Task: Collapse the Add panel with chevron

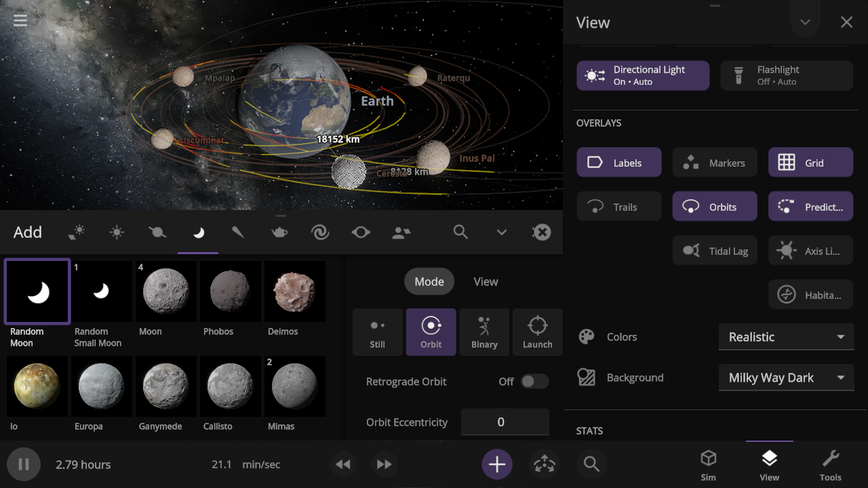Action: click(x=501, y=232)
